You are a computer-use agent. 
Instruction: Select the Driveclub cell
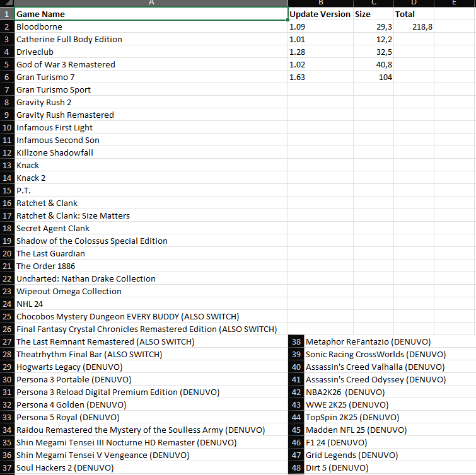click(x=151, y=52)
